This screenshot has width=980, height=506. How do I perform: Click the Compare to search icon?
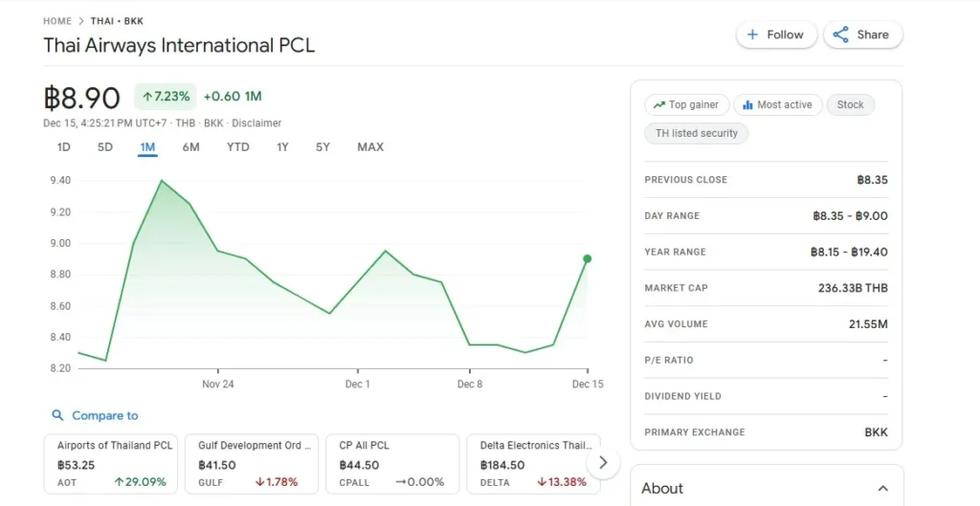58,415
